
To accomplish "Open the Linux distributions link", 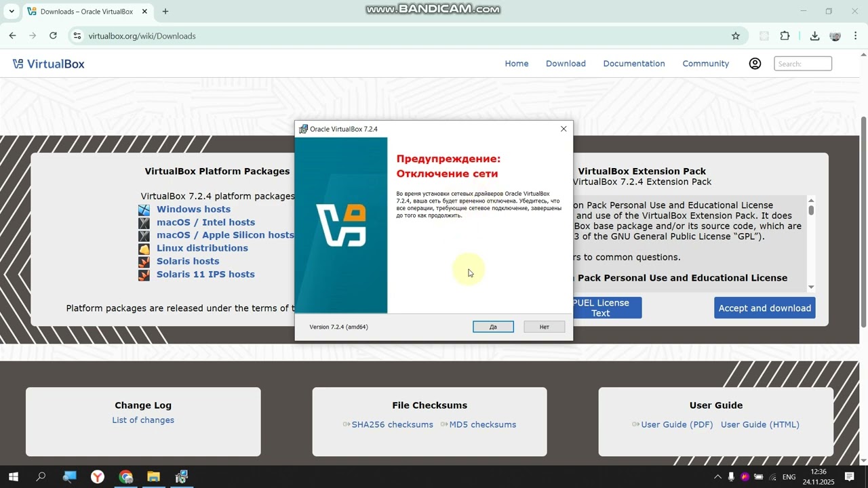I will pyautogui.click(x=202, y=248).
